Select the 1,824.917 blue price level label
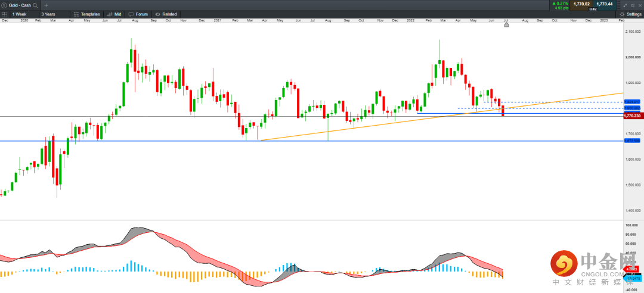The width and height of the screenshot is (644, 293). [631, 102]
